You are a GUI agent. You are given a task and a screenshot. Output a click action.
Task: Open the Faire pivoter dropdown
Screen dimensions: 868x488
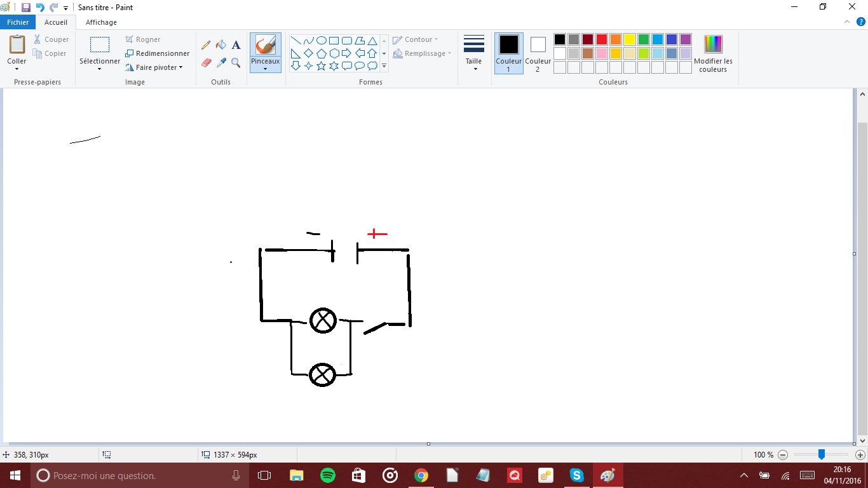coord(154,67)
